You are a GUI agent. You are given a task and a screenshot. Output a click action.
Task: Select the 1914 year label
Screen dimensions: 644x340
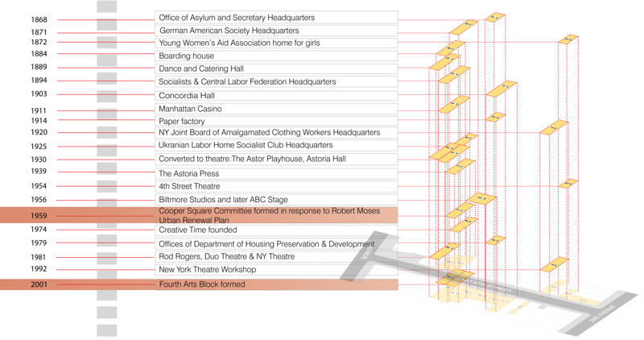click(39, 121)
